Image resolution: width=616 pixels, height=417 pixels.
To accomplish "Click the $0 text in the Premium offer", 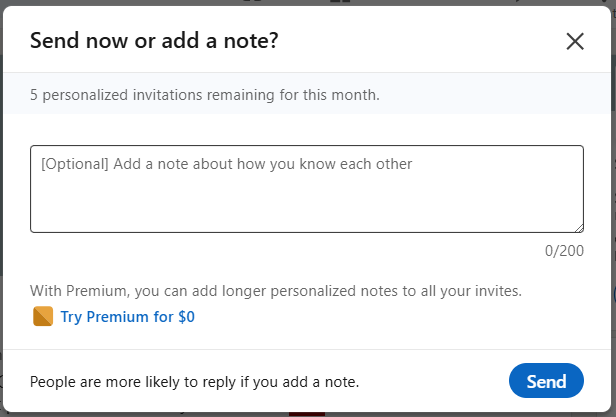I will pyautogui.click(x=186, y=317).
